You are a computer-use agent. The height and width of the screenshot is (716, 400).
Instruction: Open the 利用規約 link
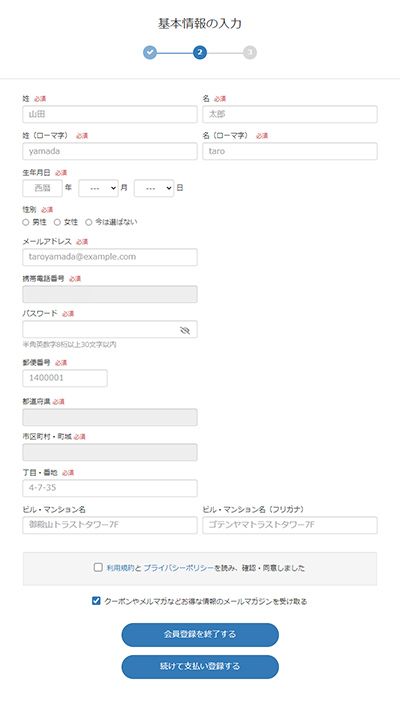click(120, 568)
